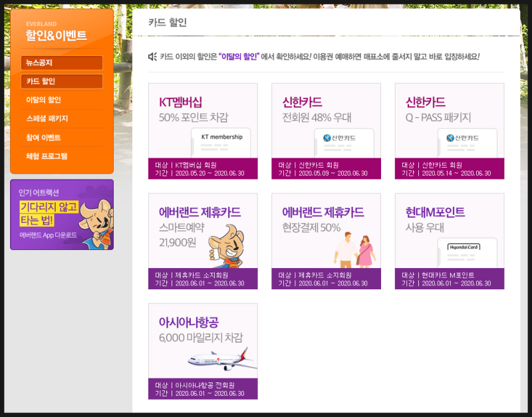Image resolution: width=532 pixels, height=417 pixels.
Task: Click the 카드 할인 page title
Action: (168, 23)
